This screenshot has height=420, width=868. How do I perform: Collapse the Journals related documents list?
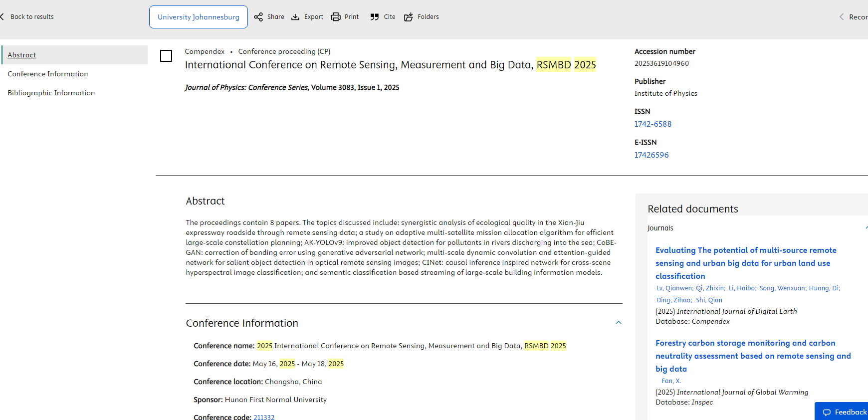click(x=866, y=228)
